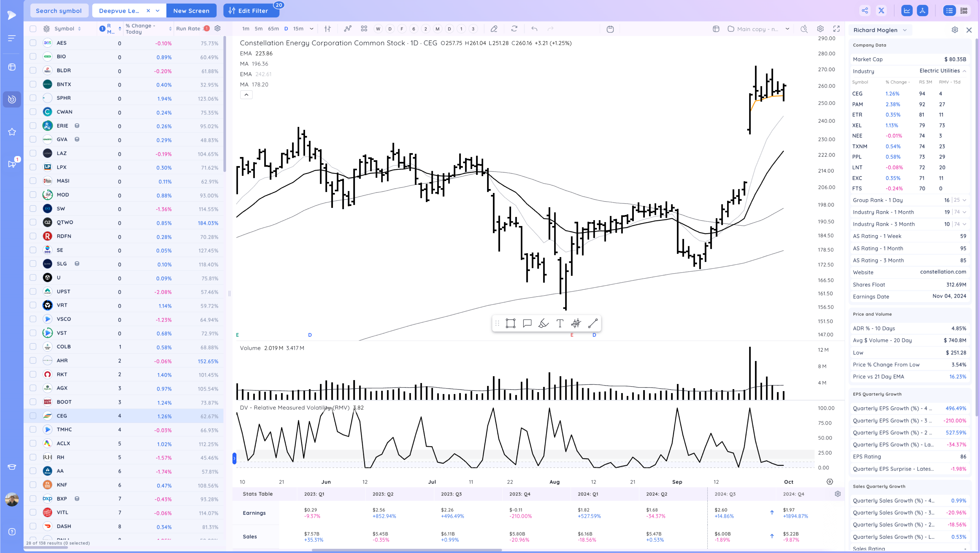Expand Industry Rank - 3 Month chevron
Screen dimensions: 980x553
pos(964,224)
